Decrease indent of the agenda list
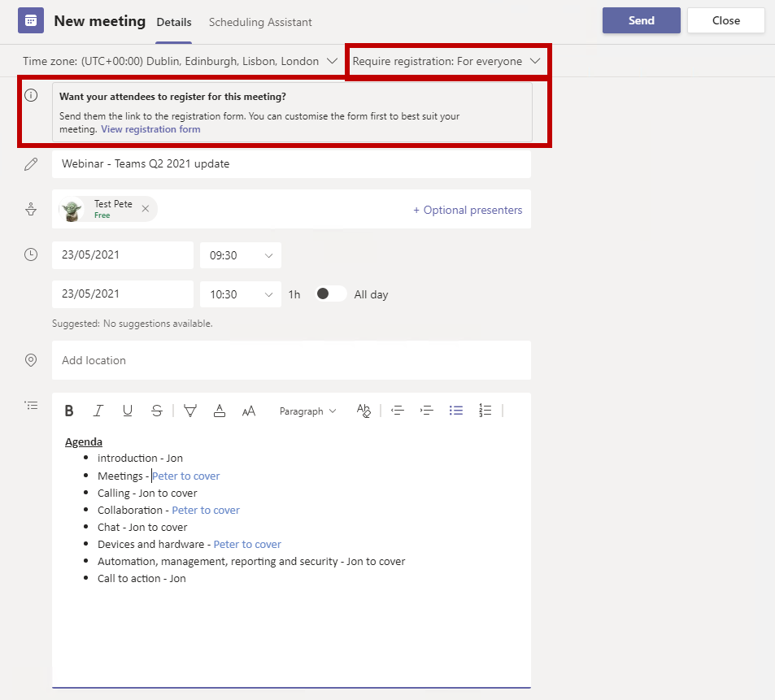 pos(398,411)
